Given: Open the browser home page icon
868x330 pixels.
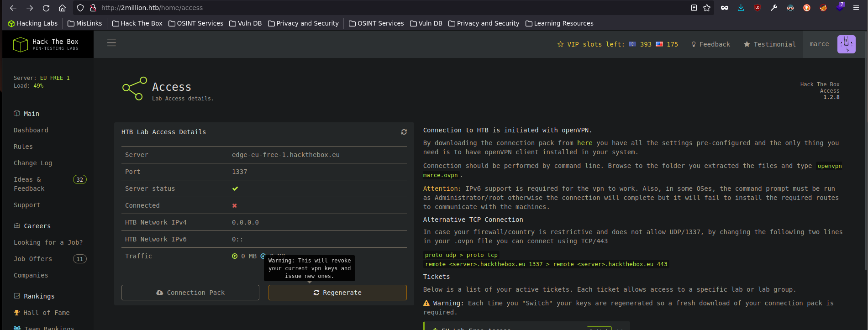Looking at the screenshot, I should (x=63, y=8).
